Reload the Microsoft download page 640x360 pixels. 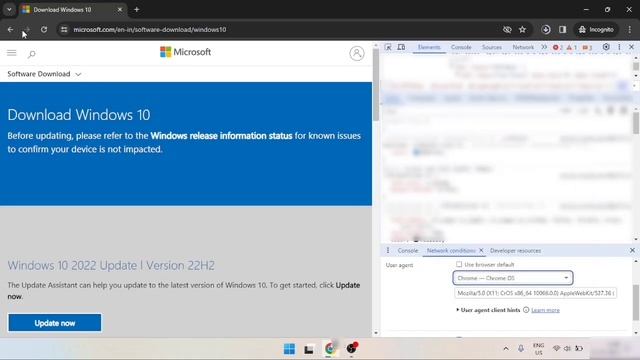(44, 29)
